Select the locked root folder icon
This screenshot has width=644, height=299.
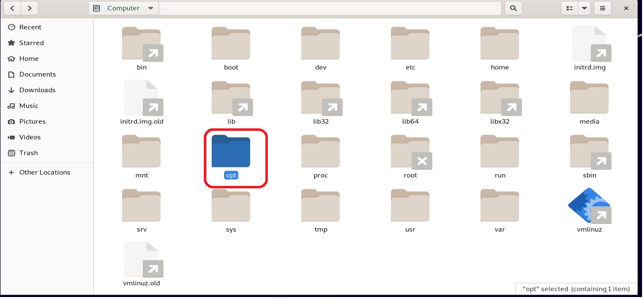(x=410, y=151)
